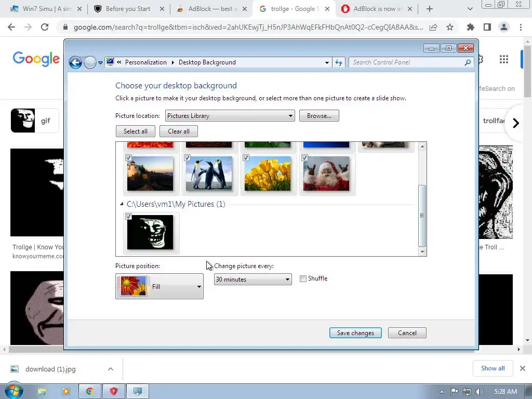
Task: Click the share page icon in address bar
Action: (x=433, y=27)
